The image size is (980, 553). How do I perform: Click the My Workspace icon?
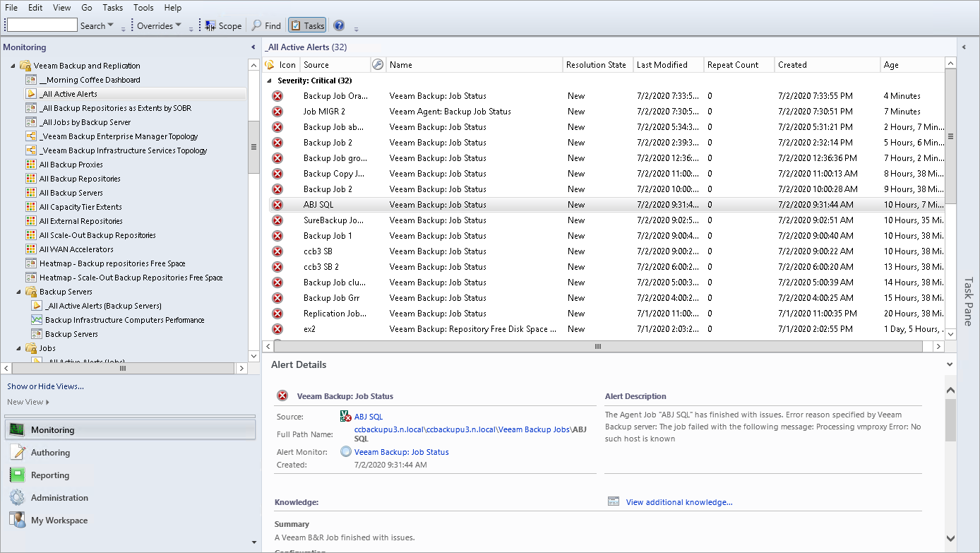tap(18, 521)
